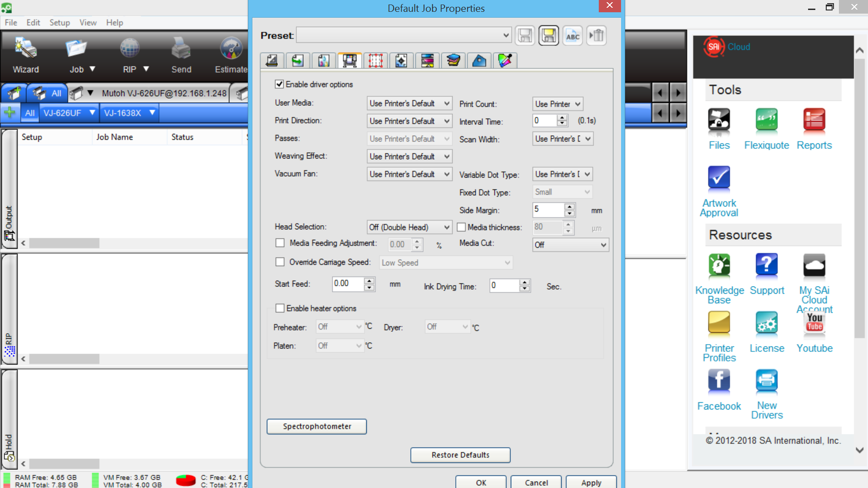Open the Facebook resource icon

719,381
